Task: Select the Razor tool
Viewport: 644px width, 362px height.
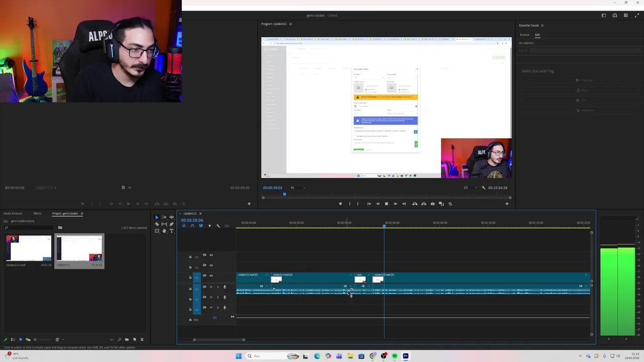Action: (157, 224)
